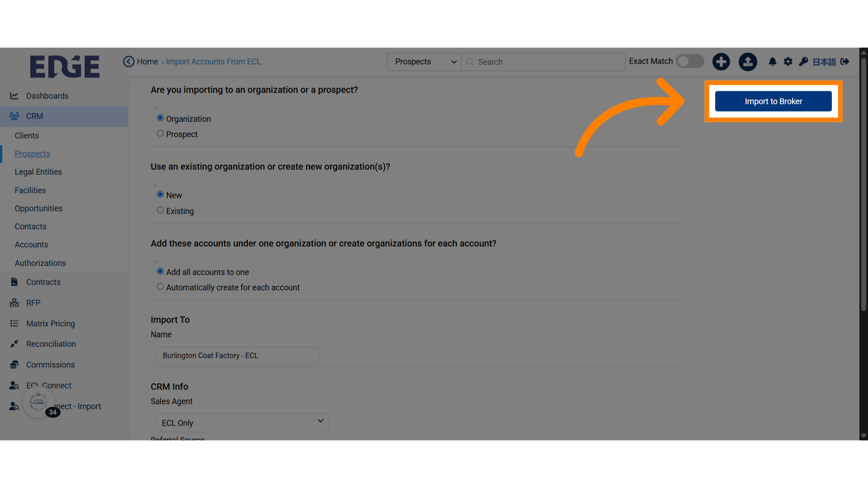Viewport: 868px width, 488px height.
Task: Open Legal Entities in sidebar
Action: click(38, 172)
